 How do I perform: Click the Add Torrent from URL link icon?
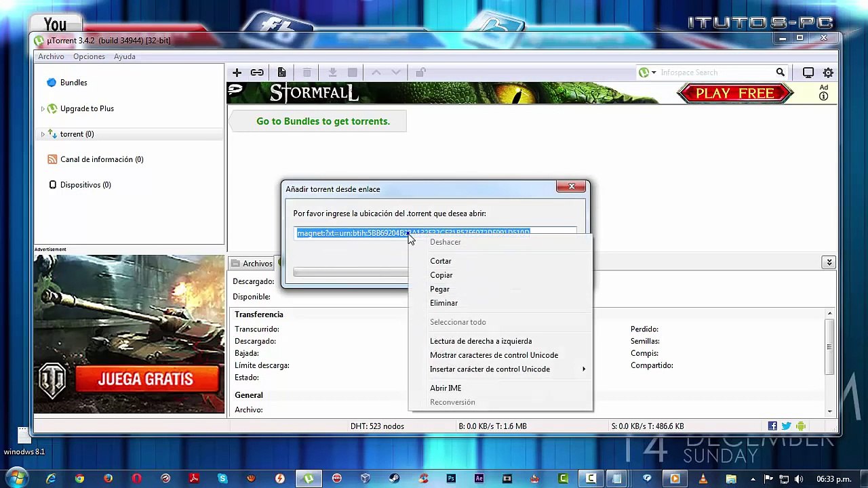[257, 73]
